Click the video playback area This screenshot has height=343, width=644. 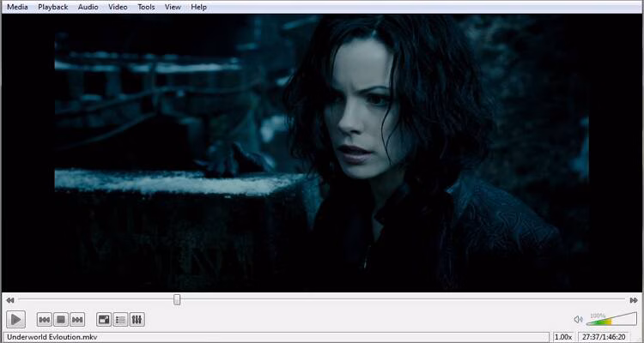pyautogui.click(x=322, y=153)
